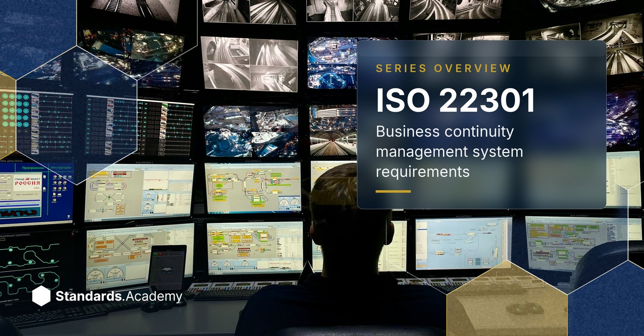Click the Standards.Academy brand name text
Image resolution: width=644 pixels, height=336 pixels.
pos(119,297)
